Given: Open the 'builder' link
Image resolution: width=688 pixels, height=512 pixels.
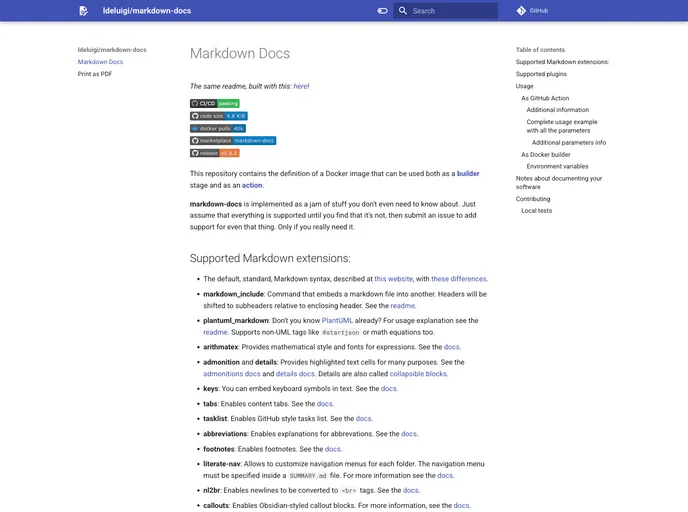Looking at the screenshot, I should pyautogui.click(x=468, y=173).
